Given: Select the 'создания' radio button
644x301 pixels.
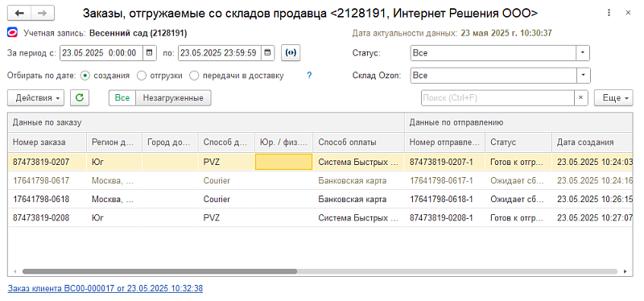Looking at the screenshot, I should pyautogui.click(x=85, y=76).
